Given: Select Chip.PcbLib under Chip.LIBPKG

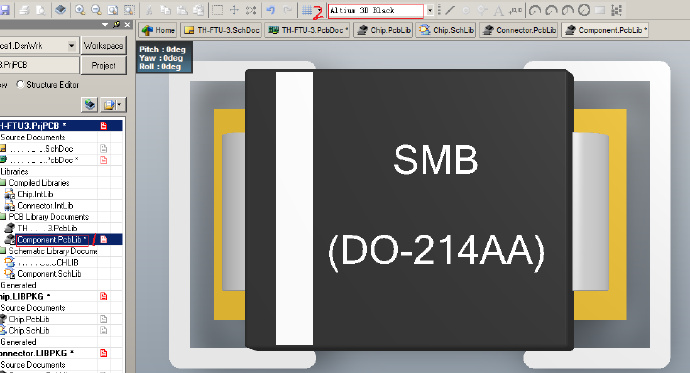Looking at the screenshot, I should click(x=29, y=319).
